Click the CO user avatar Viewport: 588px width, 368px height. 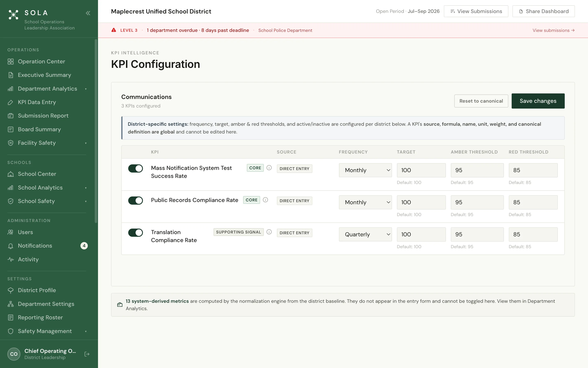[14, 354]
